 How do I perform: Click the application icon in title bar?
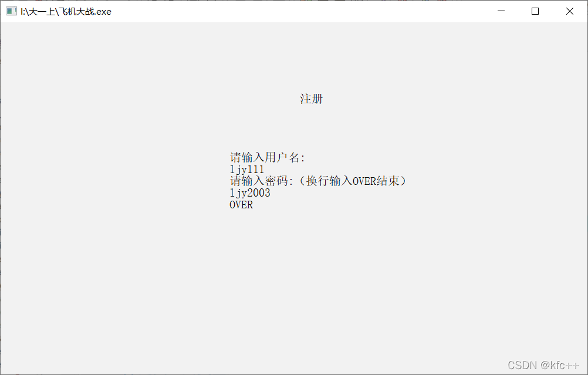pyautogui.click(x=11, y=11)
